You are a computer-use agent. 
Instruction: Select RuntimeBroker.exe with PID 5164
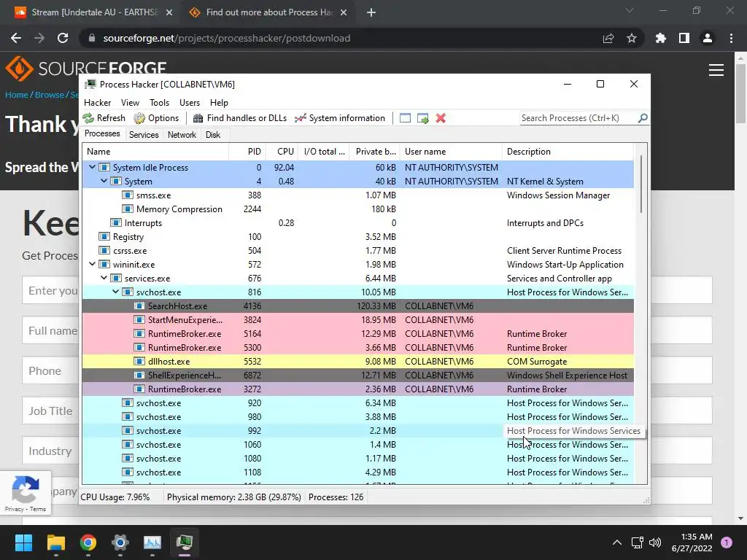pyautogui.click(x=357, y=334)
